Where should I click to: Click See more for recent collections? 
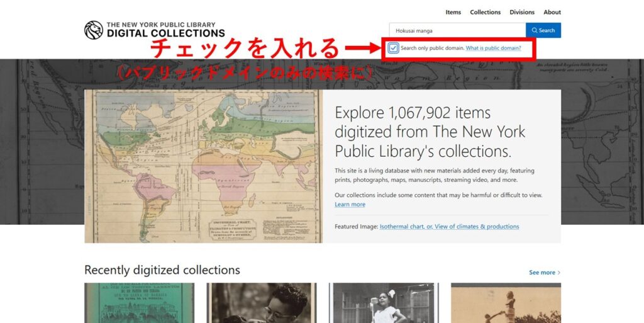(x=541, y=273)
